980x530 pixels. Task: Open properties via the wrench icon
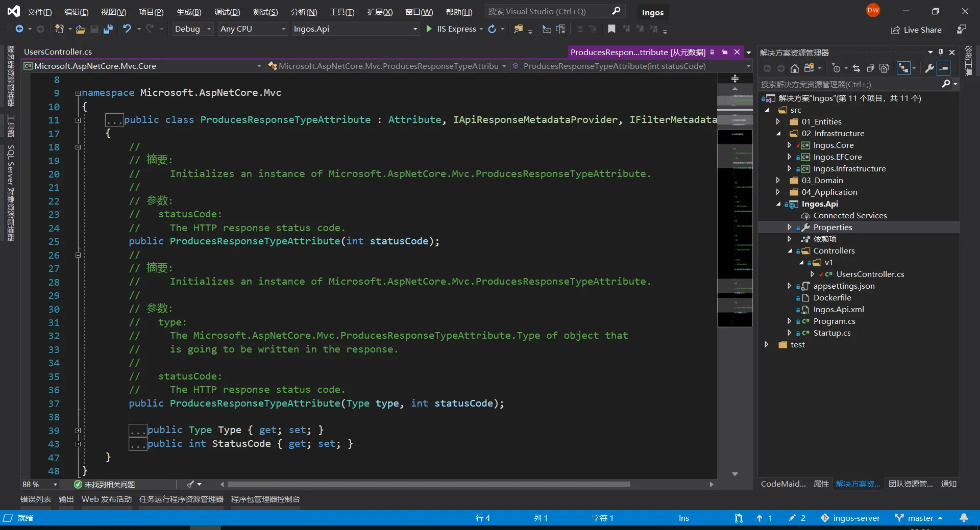point(929,68)
